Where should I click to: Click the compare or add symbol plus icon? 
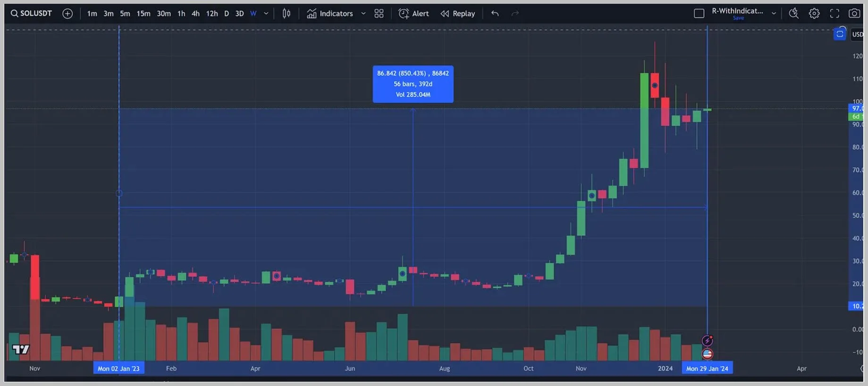click(67, 14)
